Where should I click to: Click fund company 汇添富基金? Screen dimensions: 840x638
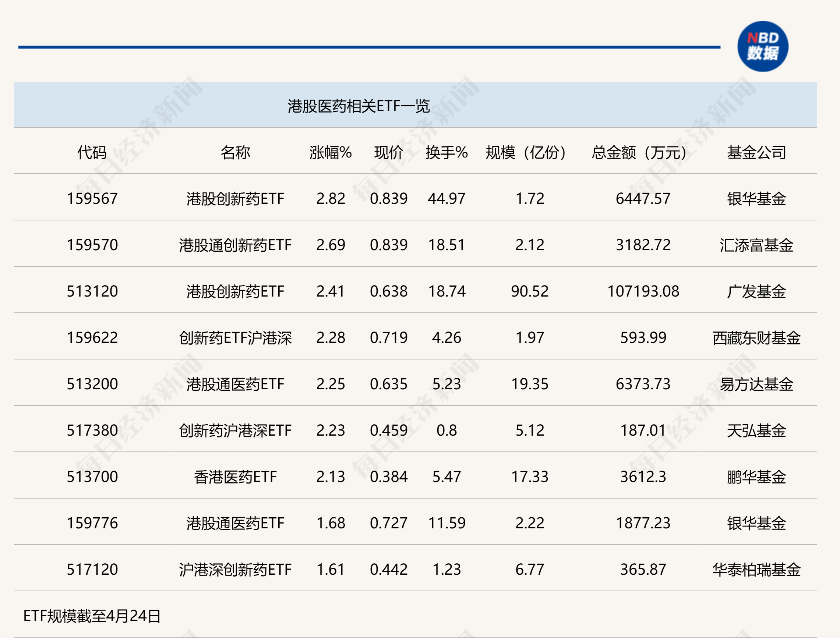tap(756, 245)
